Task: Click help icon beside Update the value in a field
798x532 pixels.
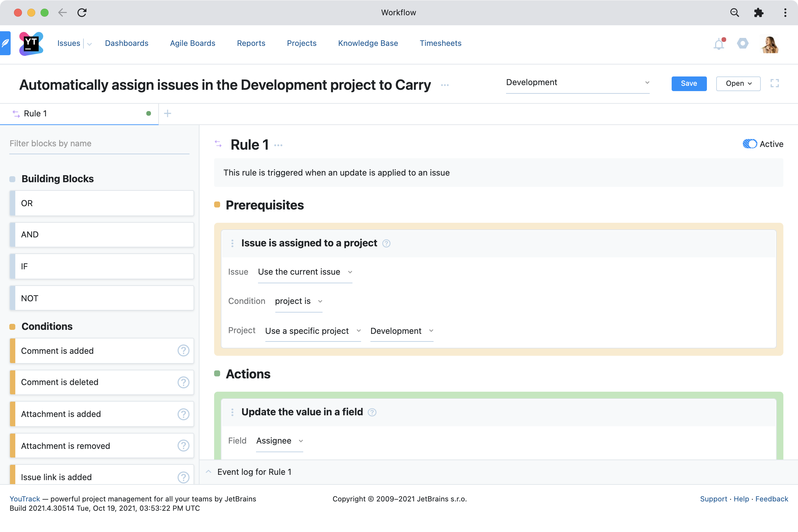Action: pos(372,412)
